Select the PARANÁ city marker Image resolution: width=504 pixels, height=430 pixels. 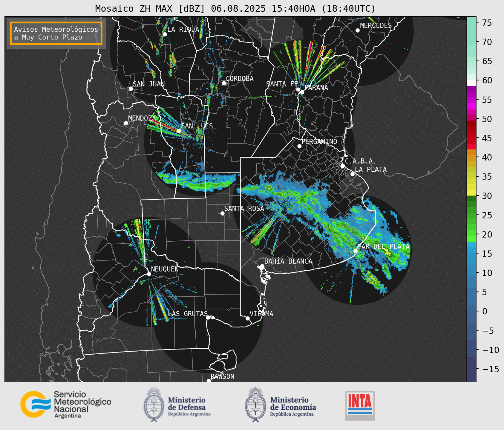point(302,92)
